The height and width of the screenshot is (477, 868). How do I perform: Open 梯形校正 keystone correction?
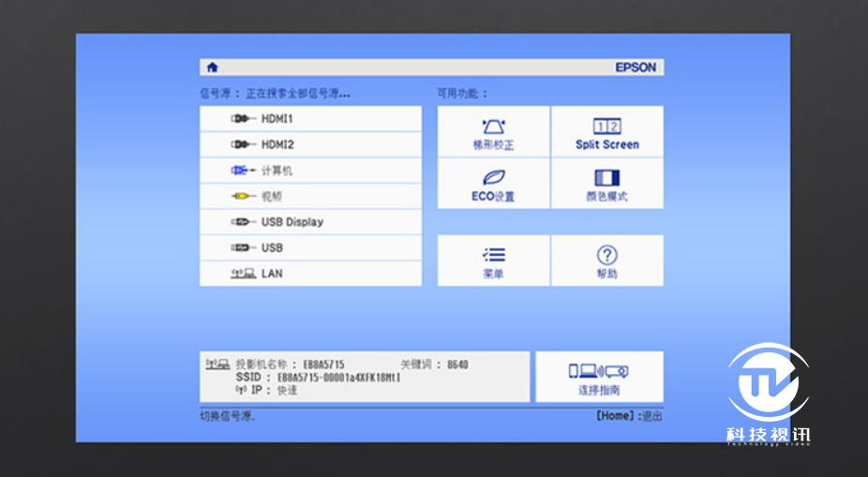click(x=493, y=132)
